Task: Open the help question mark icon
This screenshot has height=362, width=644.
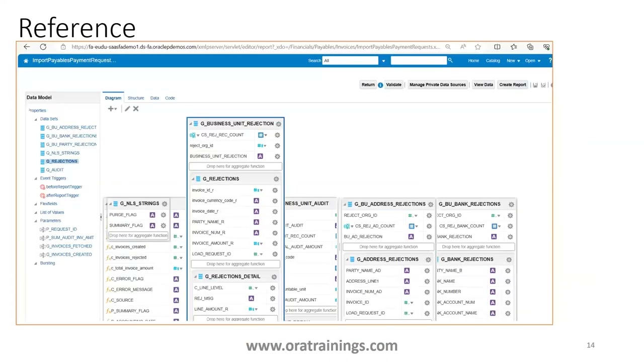Action: pyautogui.click(x=550, y=60)
